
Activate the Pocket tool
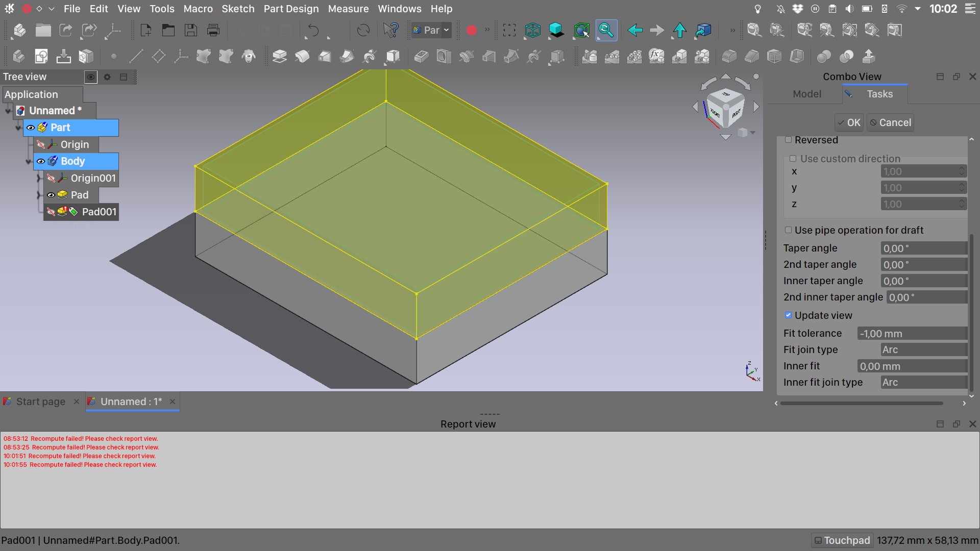421,56
